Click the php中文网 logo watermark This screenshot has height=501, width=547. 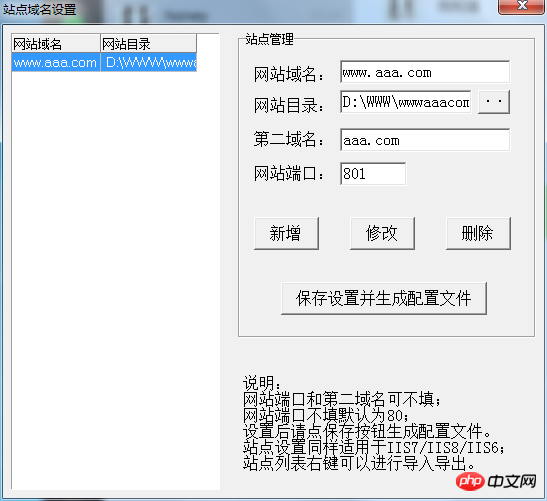coord(496,482)
